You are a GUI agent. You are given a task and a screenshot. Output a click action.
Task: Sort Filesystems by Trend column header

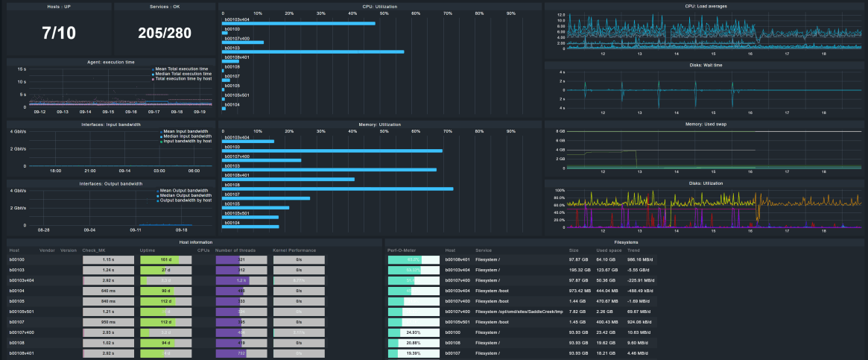point(633,250)
